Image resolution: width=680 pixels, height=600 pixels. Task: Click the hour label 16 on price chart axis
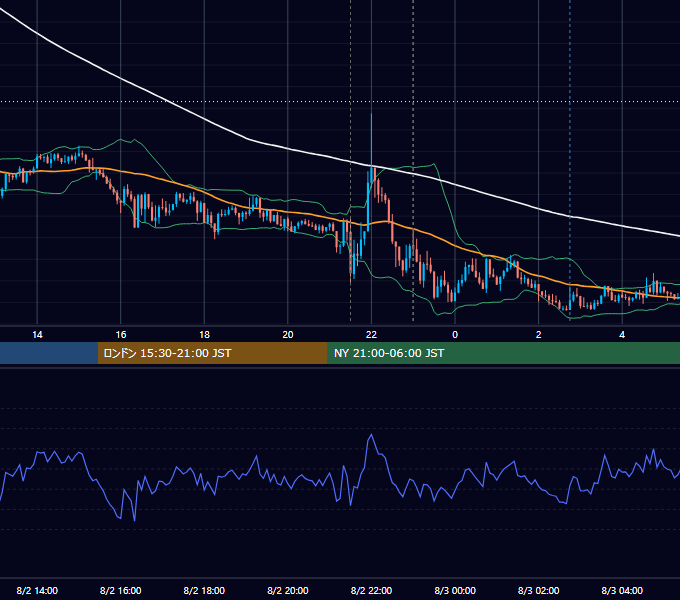121,335
